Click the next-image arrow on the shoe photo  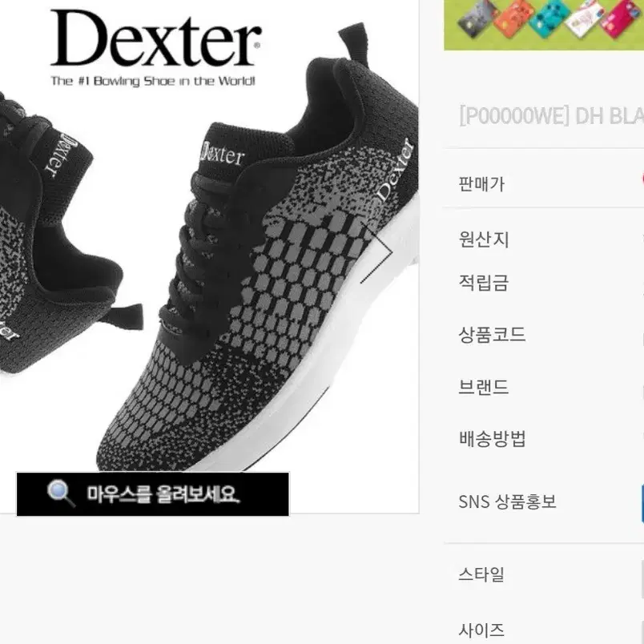[376, 252]
